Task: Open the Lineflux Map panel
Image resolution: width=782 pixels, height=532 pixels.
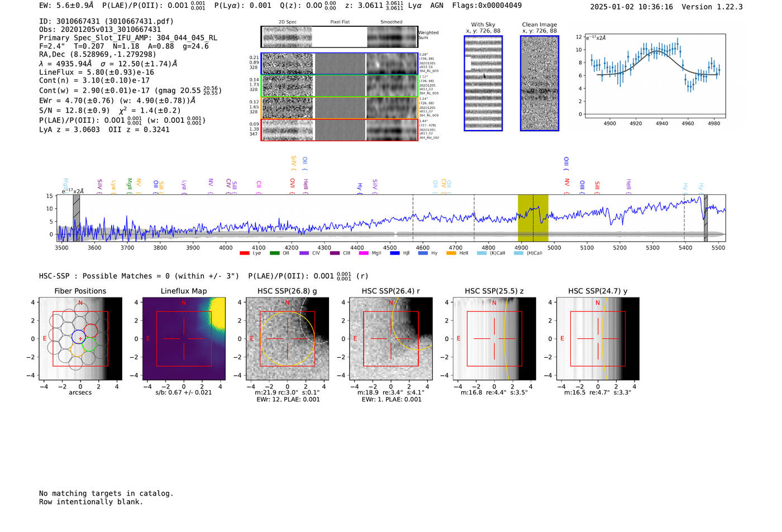Action: tap(184, 339)
